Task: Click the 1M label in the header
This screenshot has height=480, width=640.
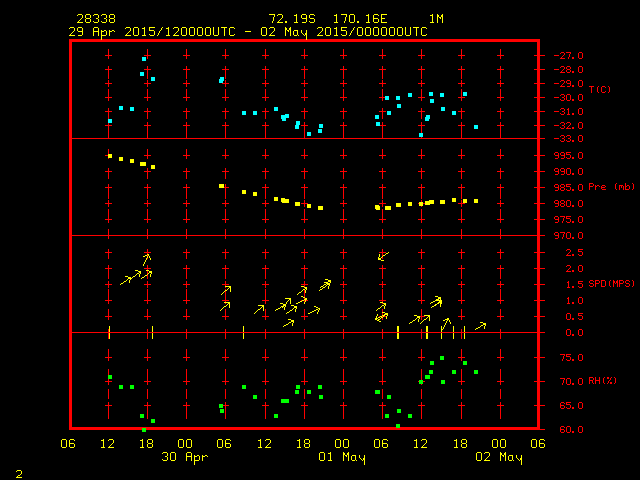Action: (x=437, y=19)
